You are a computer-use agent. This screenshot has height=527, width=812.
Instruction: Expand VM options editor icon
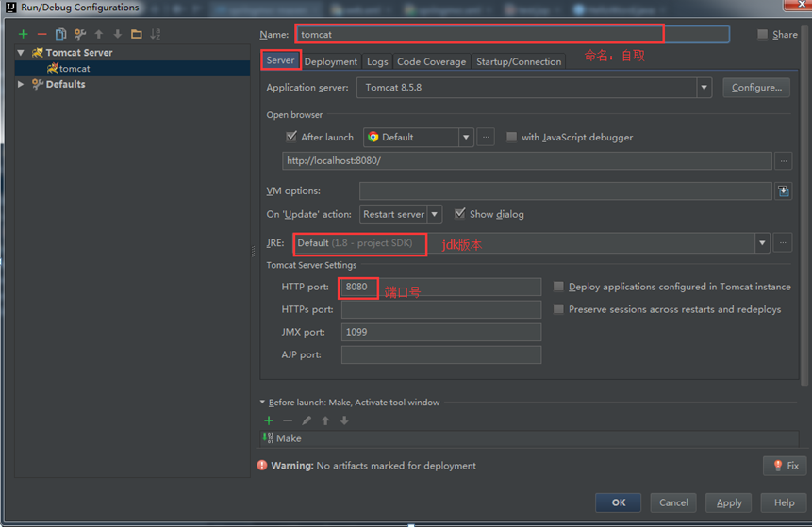tap(784, 191)
